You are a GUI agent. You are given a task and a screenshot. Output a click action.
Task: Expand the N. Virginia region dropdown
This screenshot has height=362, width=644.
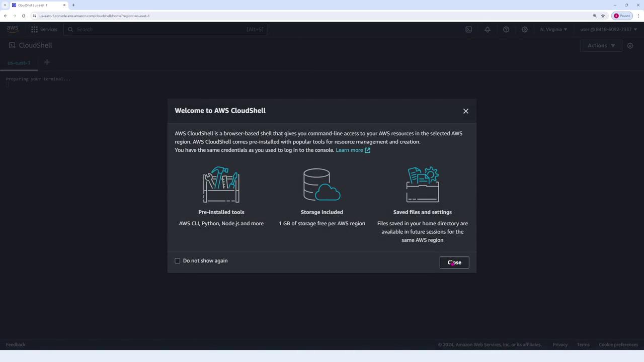click(x=553, y=30)
